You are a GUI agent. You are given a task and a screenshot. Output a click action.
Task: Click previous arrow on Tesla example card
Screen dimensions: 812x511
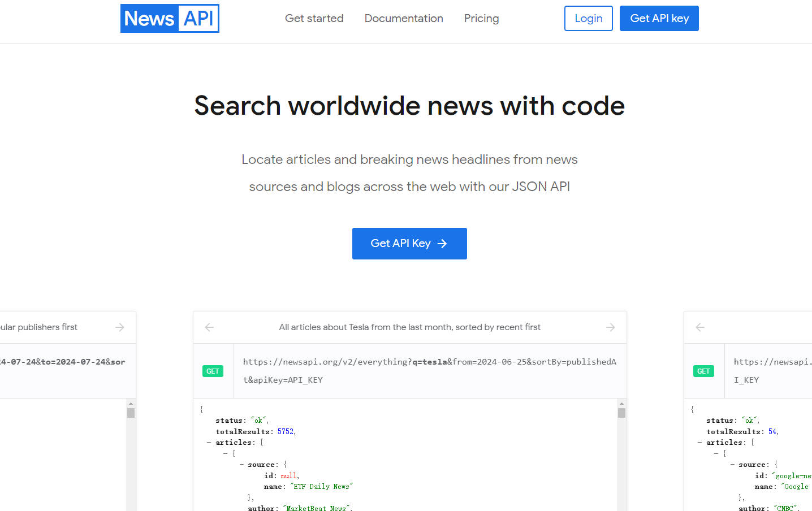click(209, 327)
